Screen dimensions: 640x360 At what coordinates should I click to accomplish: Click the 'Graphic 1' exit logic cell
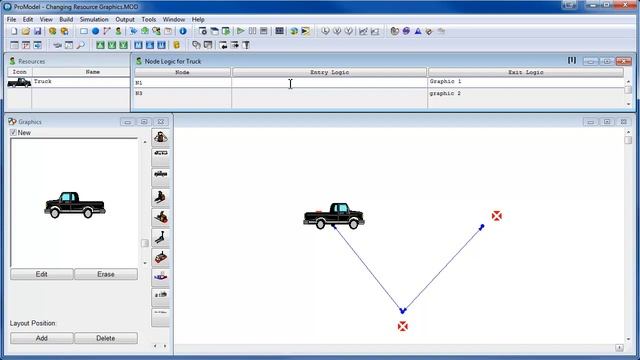point(526,82)
